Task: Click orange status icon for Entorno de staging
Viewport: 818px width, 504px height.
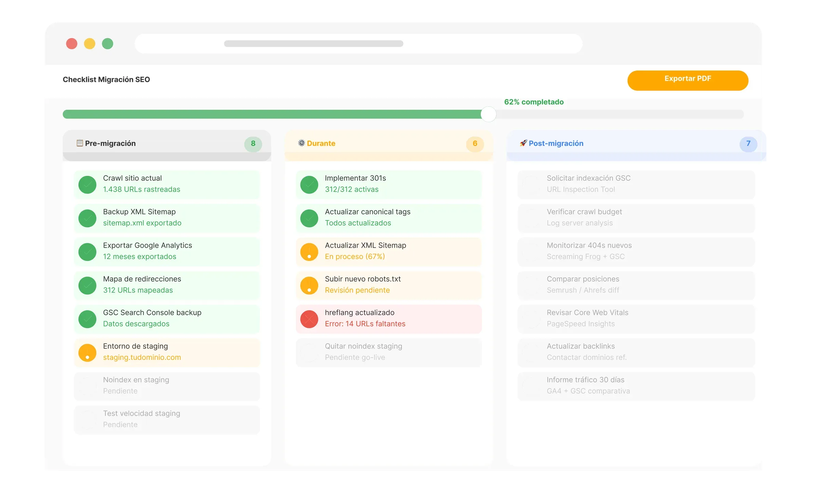Action: pyautogui.click(x=87, y=353)
